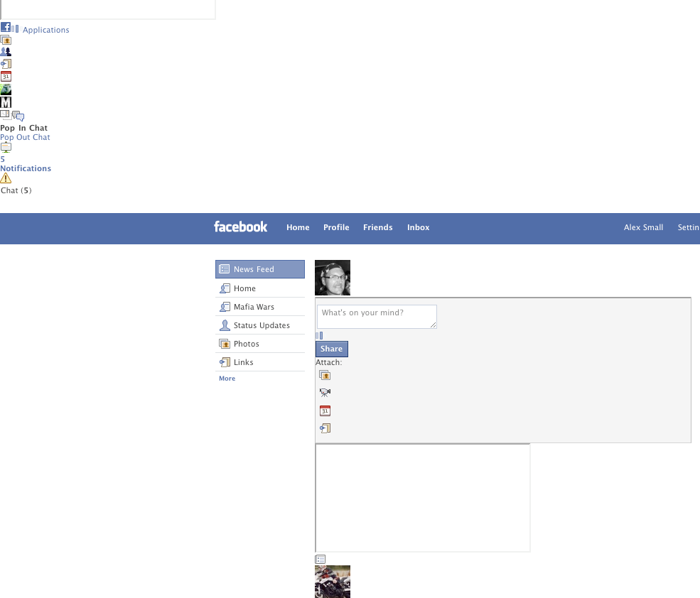Open the Settings menu in the blue bar

689,227
